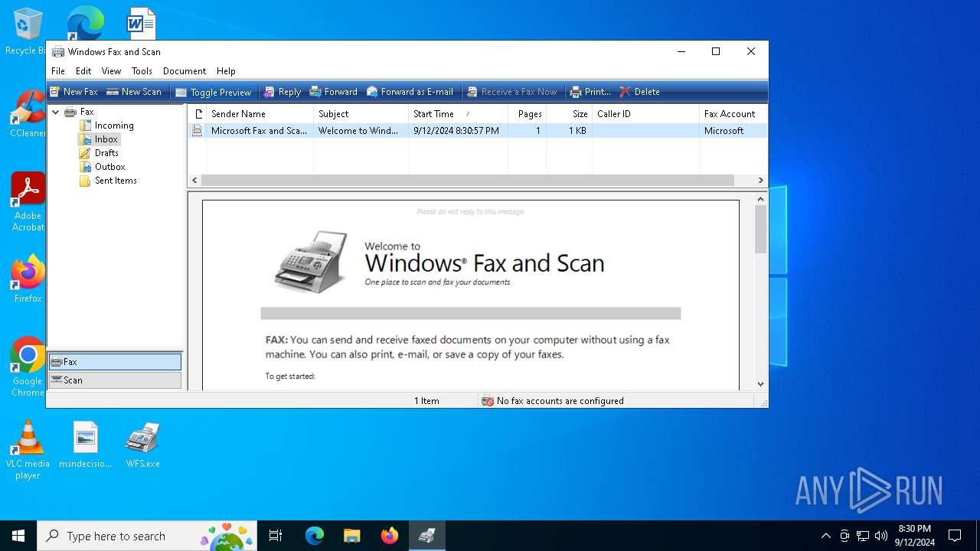The image size is (980, 551).
Task: Select the Inbox folder
Action: pos(100,139)
